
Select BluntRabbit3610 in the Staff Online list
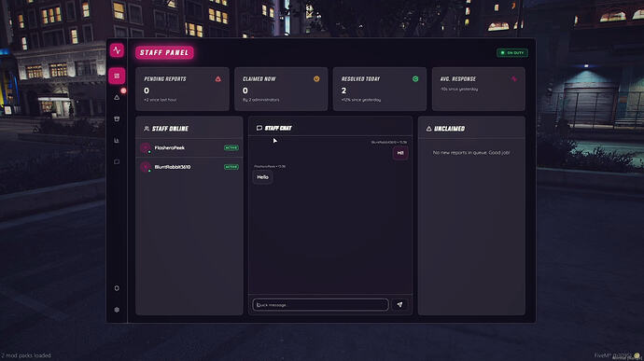point(189,167)
